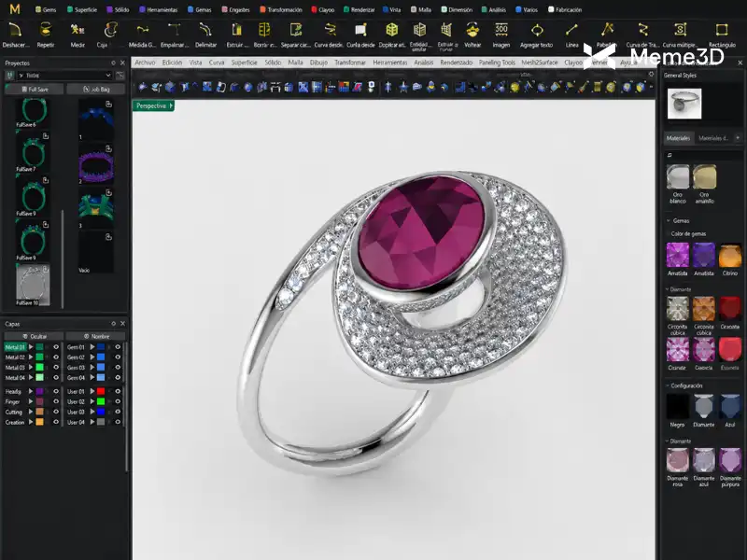Open the Edición menu
The image size is (747, 560).
click(x=172, y=63)
